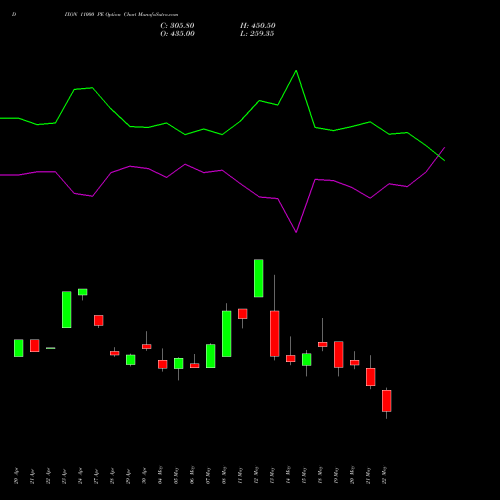This screenshot has width=500, height=500.
Task: Click the green indicator line's highest peak
Action: [x=296, y=71]
